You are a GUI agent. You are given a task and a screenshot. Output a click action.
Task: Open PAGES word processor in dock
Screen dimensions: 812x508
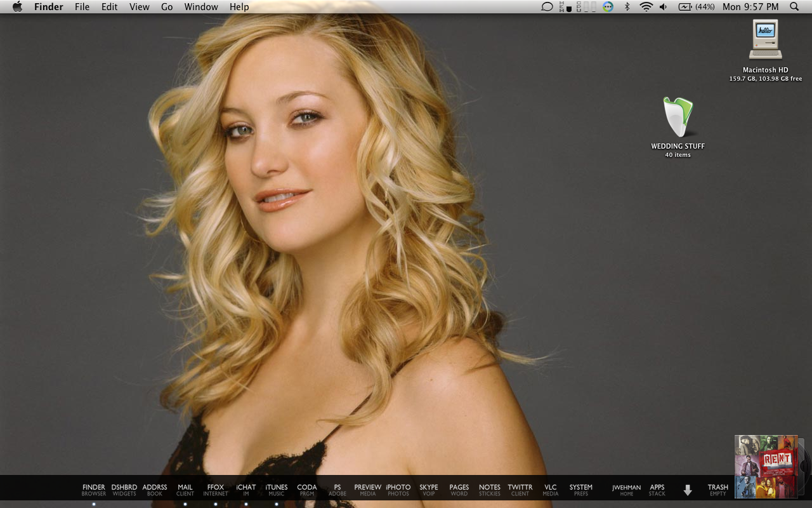[x=459, y=490]
